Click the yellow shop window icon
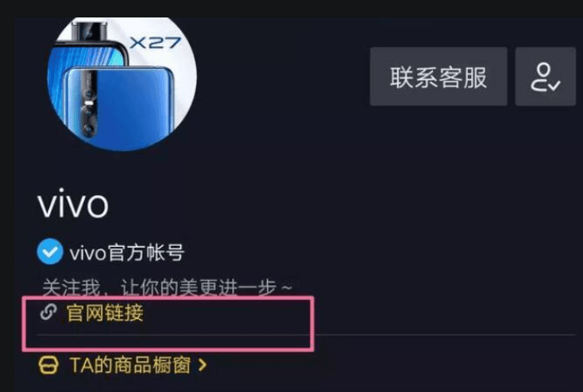 click(x=48, y=365)
